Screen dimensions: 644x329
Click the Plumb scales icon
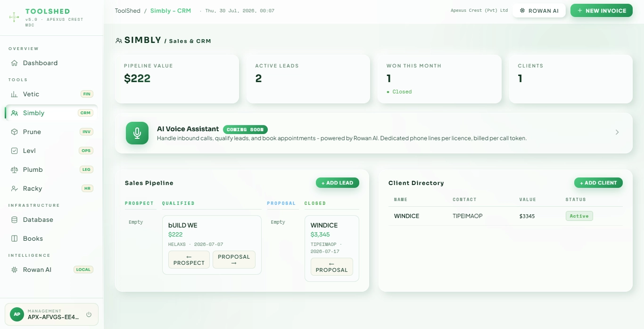tap(14, 169)
